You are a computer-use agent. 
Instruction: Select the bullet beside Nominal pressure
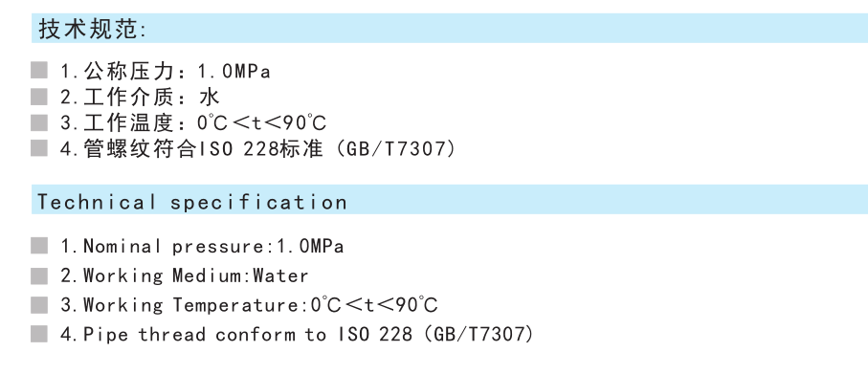click(x=39, y=246)
